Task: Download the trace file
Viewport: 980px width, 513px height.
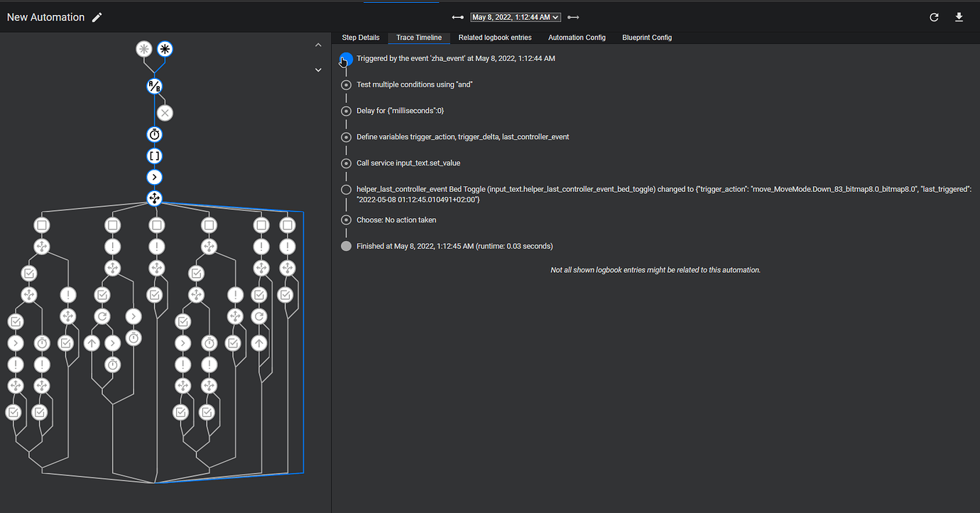Action: [959, 17]
